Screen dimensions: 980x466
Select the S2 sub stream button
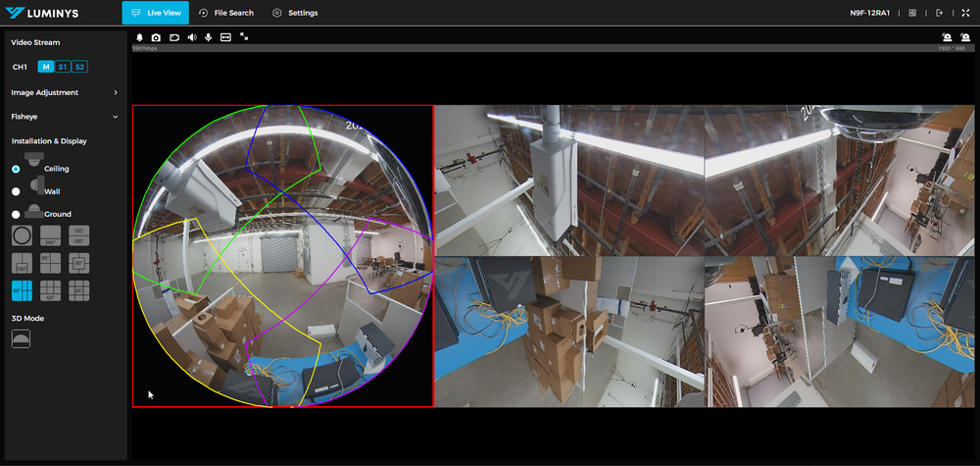click(x=79, y=67)
